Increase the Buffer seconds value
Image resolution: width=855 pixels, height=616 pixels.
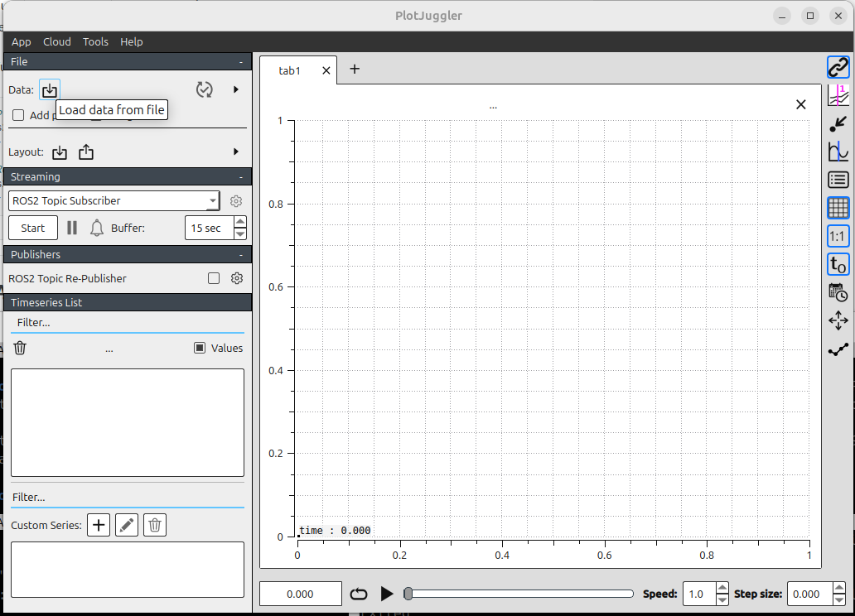[240, 222]
